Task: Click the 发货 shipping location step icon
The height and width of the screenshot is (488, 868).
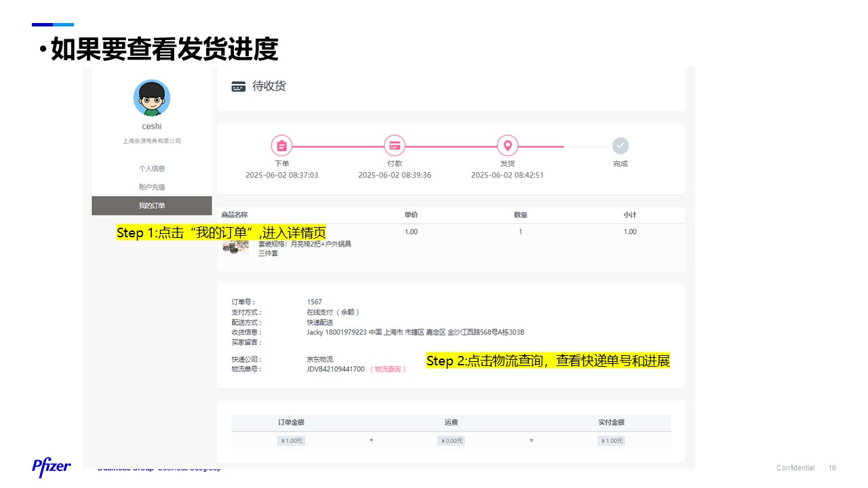Action: (507, 146)
